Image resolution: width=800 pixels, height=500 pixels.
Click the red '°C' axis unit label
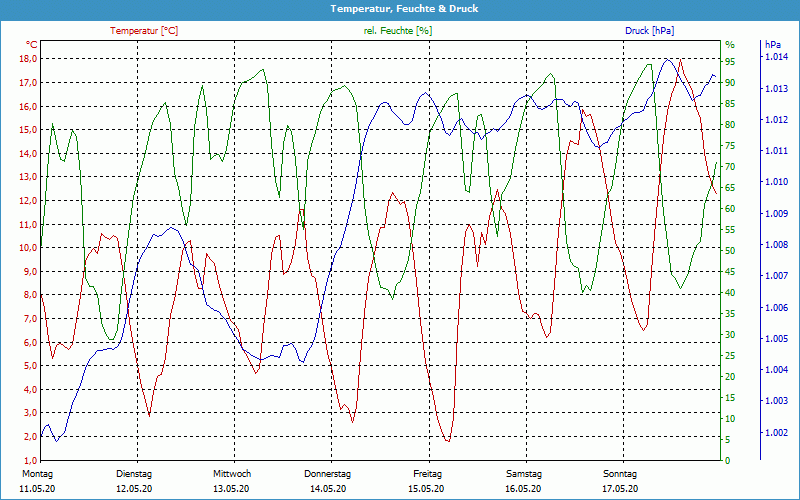click(32, 44)
